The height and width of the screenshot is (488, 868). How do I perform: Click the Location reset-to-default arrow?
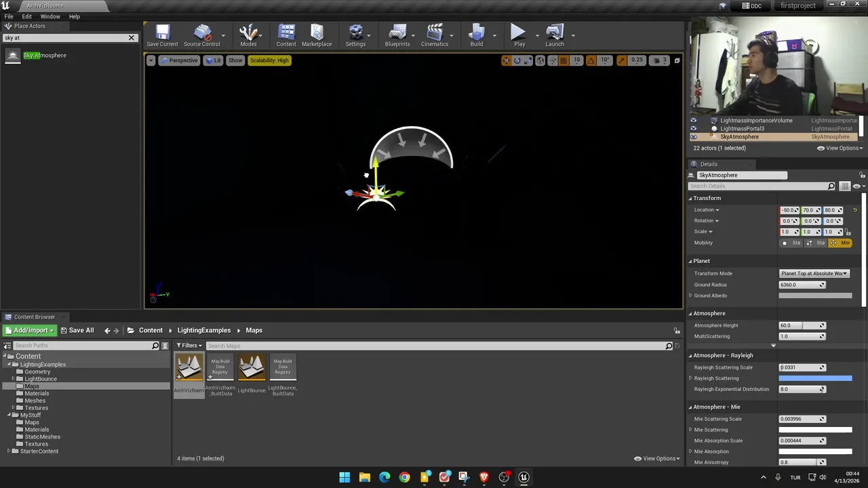tap(854, 210)
